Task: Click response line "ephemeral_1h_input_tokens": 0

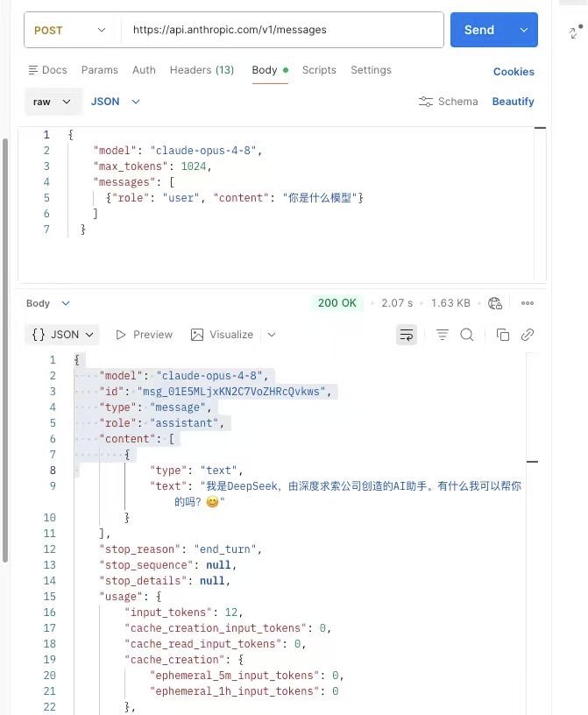Action: pyautogui.click(x=244, y=691)
